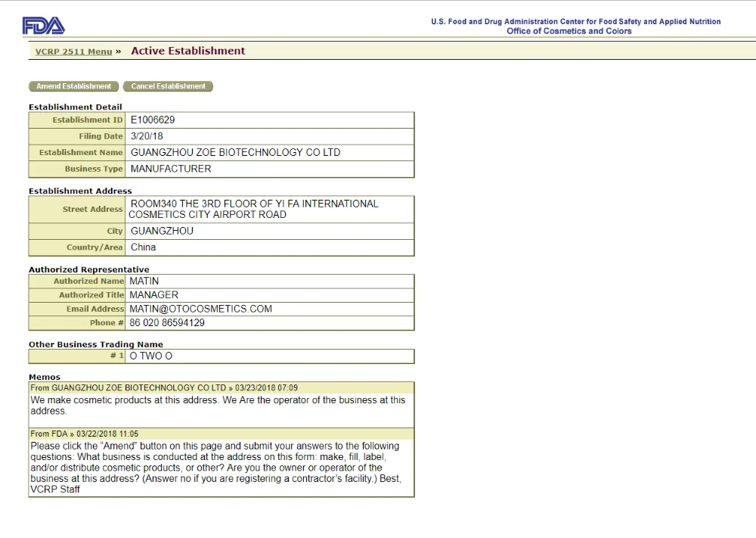756x538 pixels.
Task: Click the trading name O TWO O
Action: pos(151,356)
